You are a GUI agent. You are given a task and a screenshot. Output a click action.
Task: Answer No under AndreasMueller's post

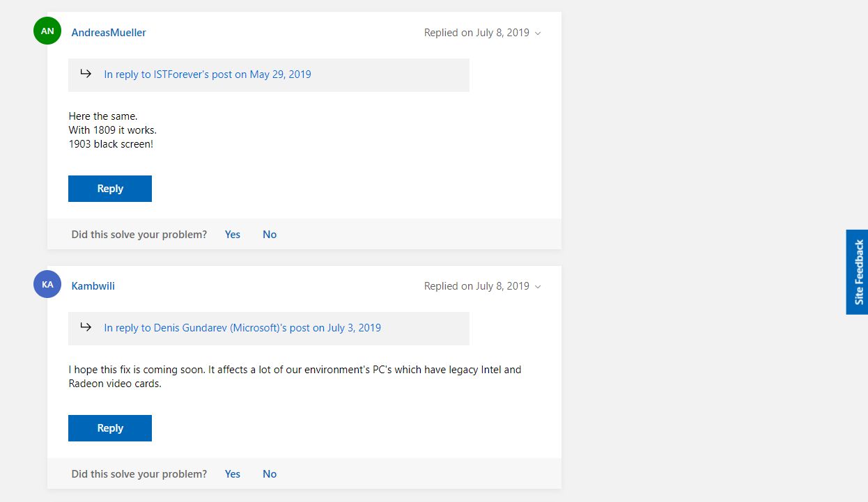pos(270,235)
